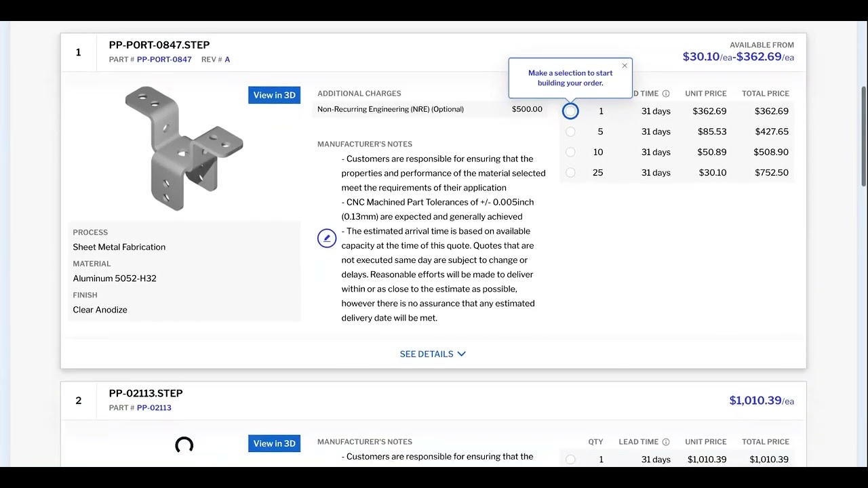Click the REV # A revision link
This screenshot has height=488, width=868.
(227, 59)
